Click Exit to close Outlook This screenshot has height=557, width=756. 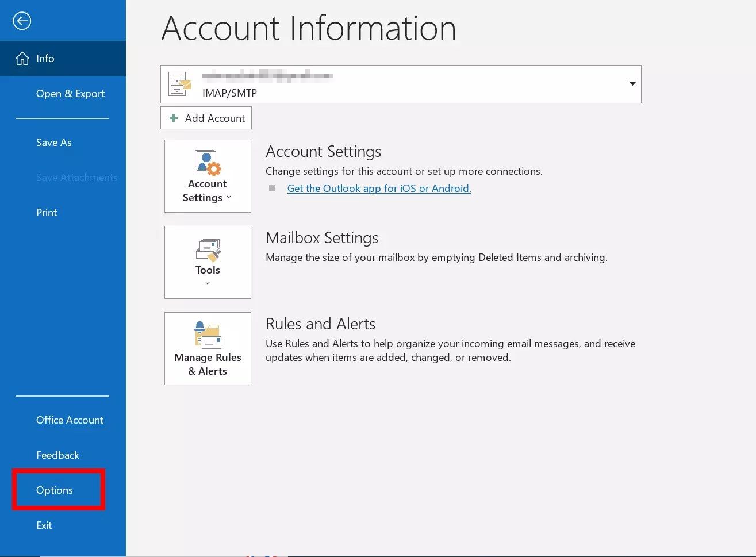pyautogui.click(x=44, y=525)
